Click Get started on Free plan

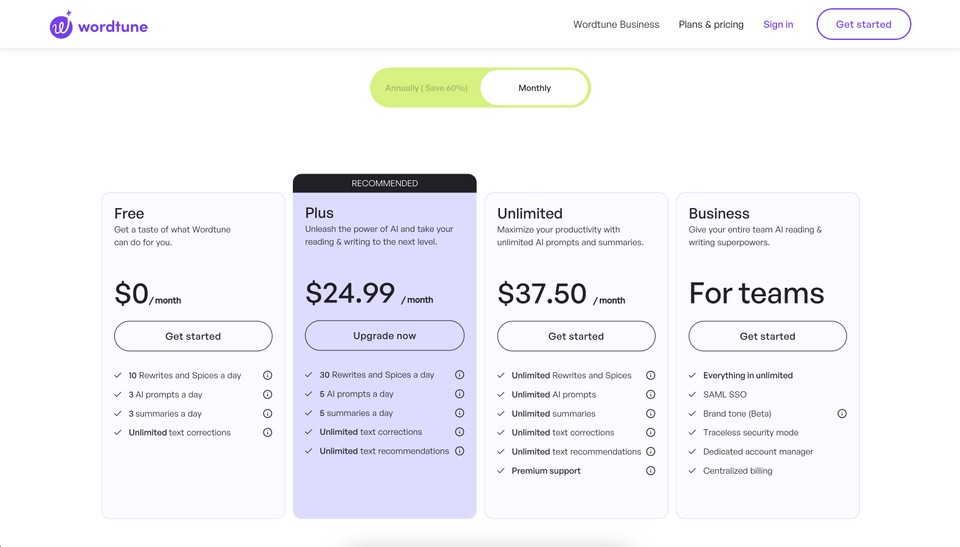pos(193,336)
